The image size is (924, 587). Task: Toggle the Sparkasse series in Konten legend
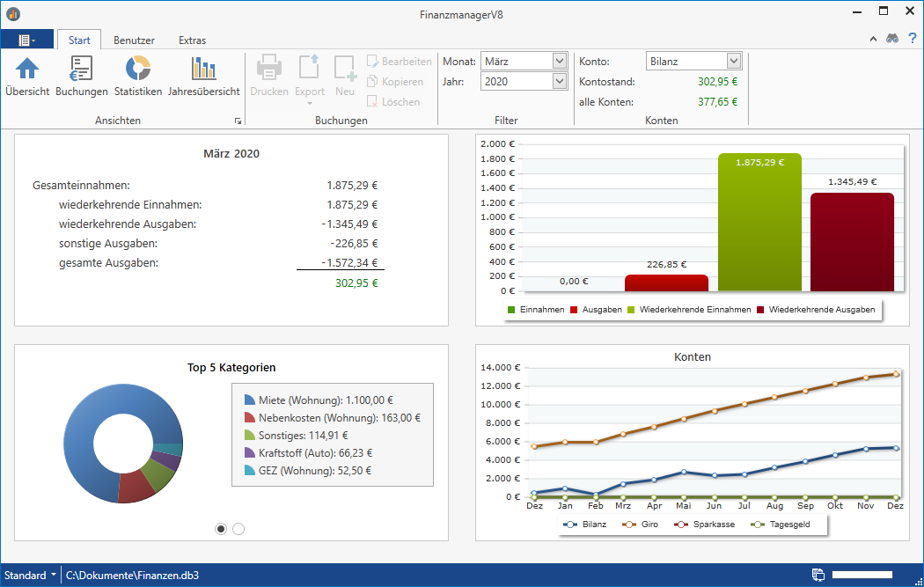(x=704, y=524)
